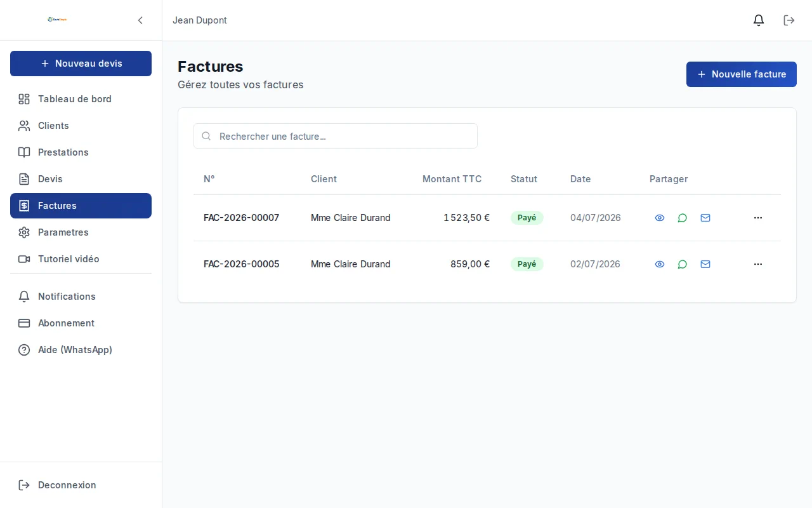The height and width of the screenshot is (508, 812).
Task: Email invoice FAC-2026-00007 with envelope icon
Action: point(705,218)
